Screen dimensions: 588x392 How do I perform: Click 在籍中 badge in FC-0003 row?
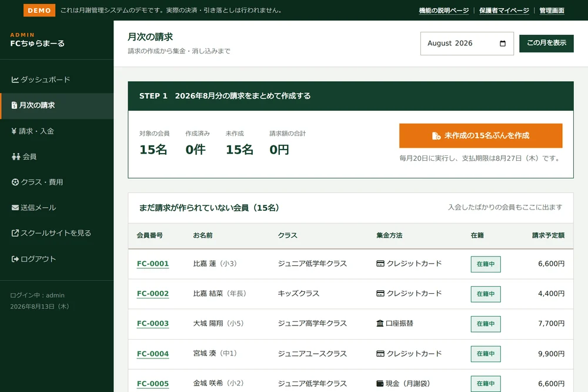pyautogui.click(x=486, y=324)
